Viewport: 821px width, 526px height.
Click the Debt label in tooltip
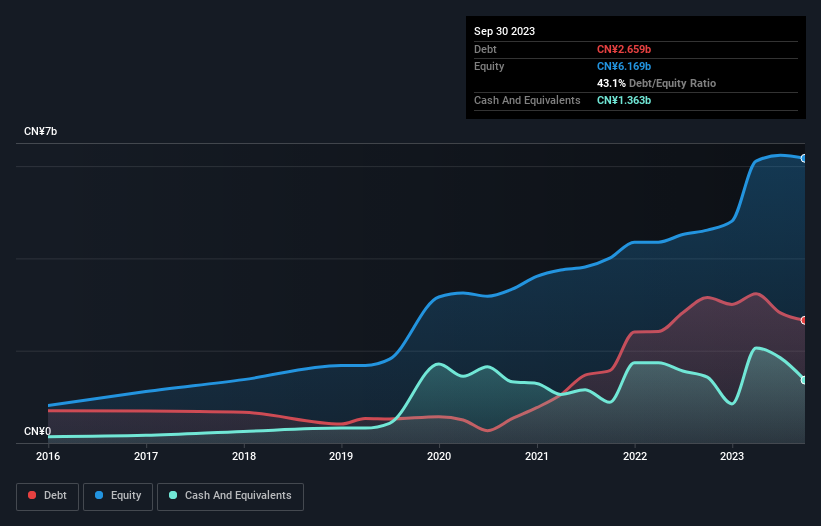click(485, 49)
